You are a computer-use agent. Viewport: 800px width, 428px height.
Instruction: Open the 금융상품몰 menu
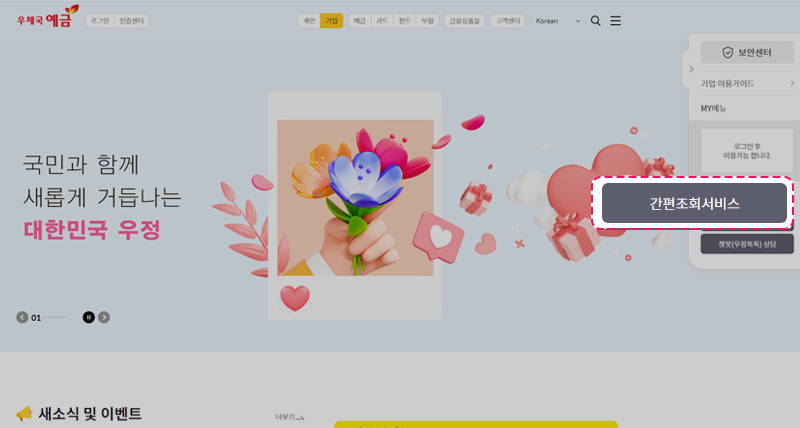(465, 21)
